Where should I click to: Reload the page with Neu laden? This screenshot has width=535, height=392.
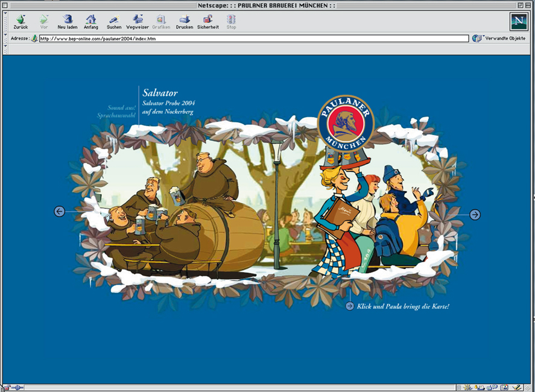[x=67, y=22]
